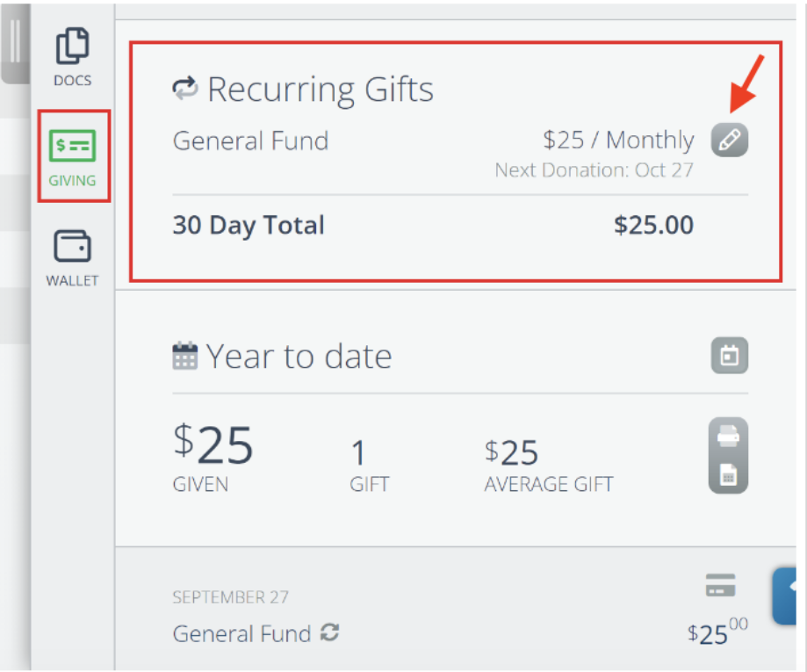Select the Recurring Gifts header
807x672 pixels.
[321, 88]
